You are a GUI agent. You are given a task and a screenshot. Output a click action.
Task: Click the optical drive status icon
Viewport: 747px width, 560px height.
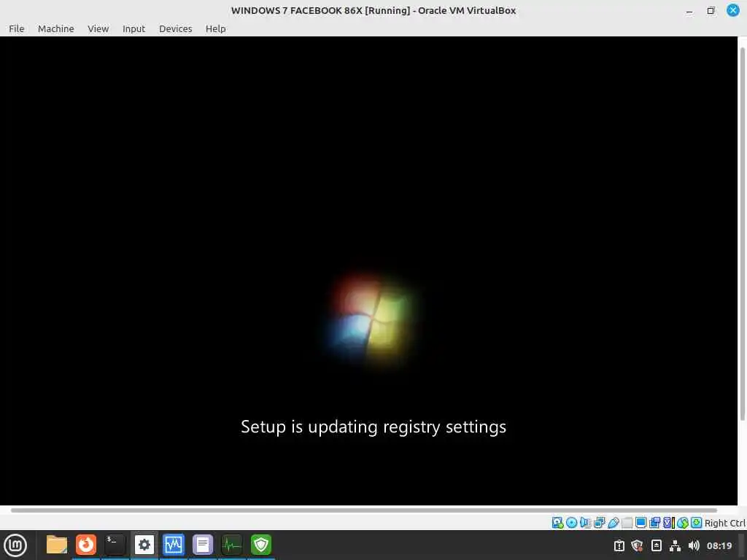coord(572,523)
